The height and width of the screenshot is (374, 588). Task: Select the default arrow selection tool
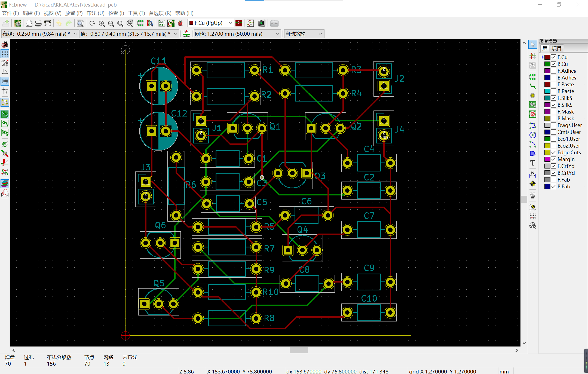[x=533, y=44]
